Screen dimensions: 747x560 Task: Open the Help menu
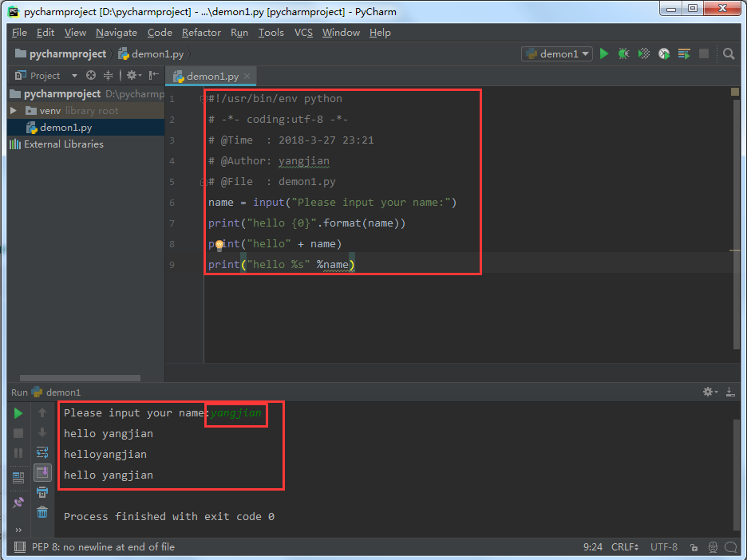(380, 33)
